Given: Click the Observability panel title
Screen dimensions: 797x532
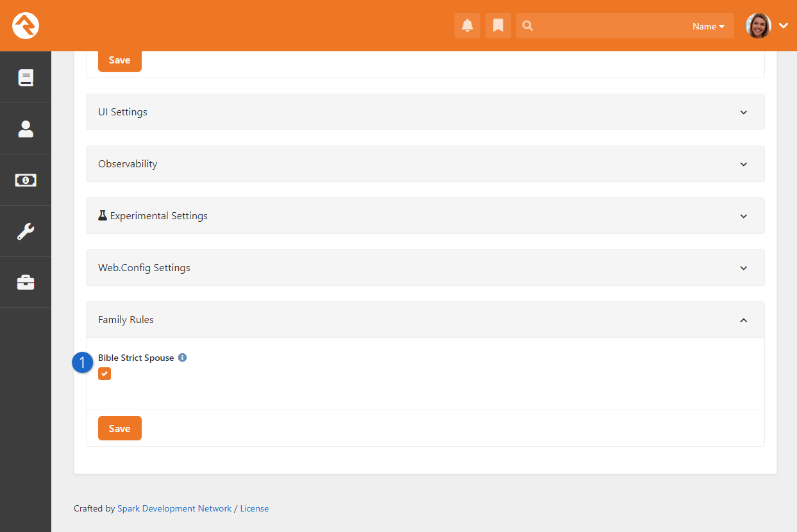Looking at the screenshot, I should click(x=128, y=163).
